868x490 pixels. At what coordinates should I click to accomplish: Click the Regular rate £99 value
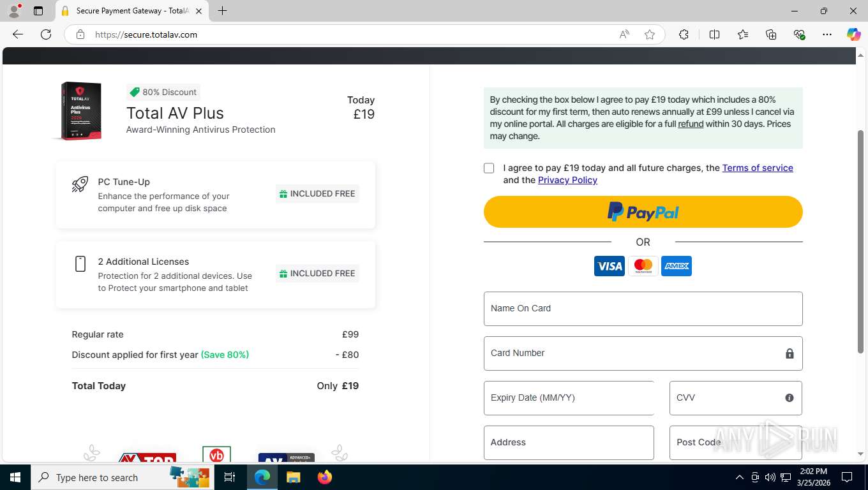coord(350,334)
